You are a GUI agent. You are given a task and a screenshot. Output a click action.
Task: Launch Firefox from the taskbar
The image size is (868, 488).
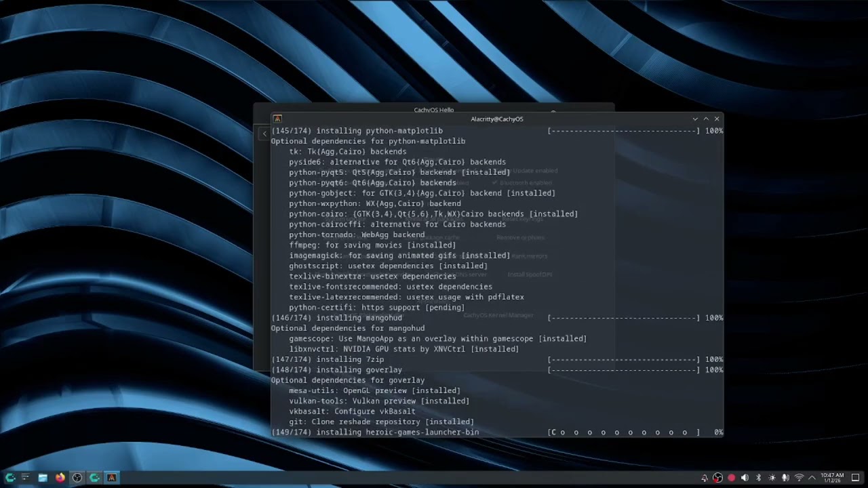(x=60, y=478)
